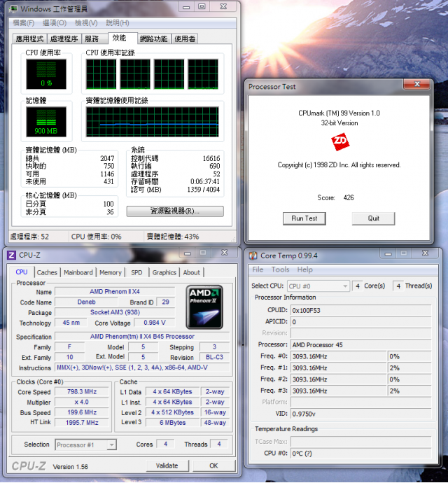Open the 檔案(F) menu in Task Manager
The image size is (448, 483).
point(24,23)
